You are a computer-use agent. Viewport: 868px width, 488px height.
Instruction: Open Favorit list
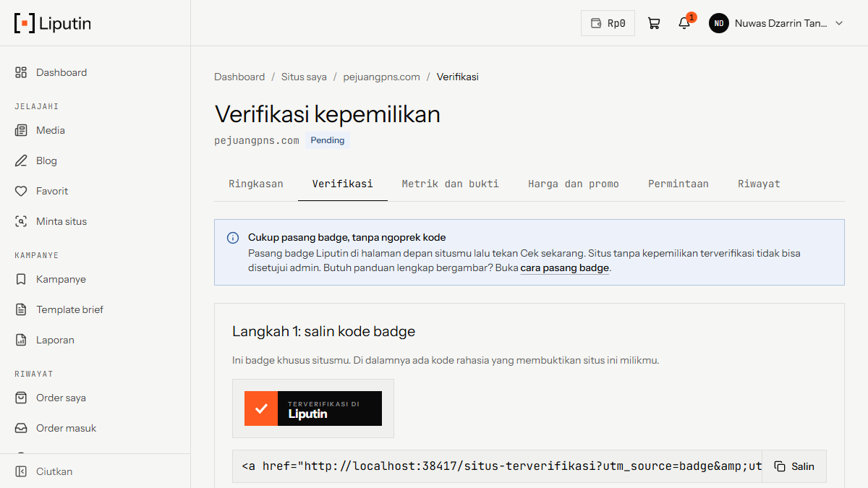click(x=95, y=191)
